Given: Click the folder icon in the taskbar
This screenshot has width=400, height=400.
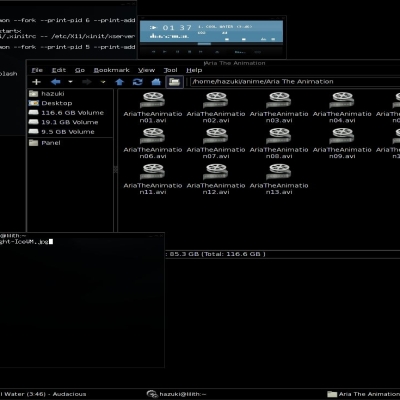Looking at the screenshot, I should coord(332,394).
